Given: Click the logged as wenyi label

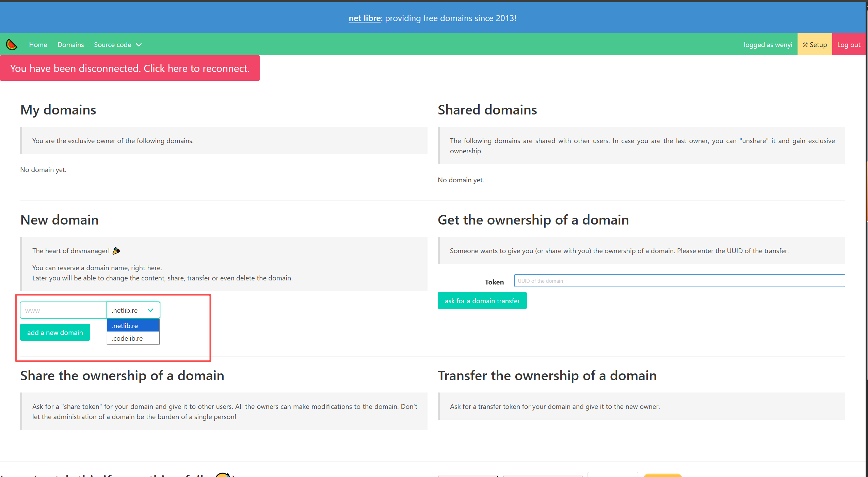Looking at the screenshot, I should point(768,45).
